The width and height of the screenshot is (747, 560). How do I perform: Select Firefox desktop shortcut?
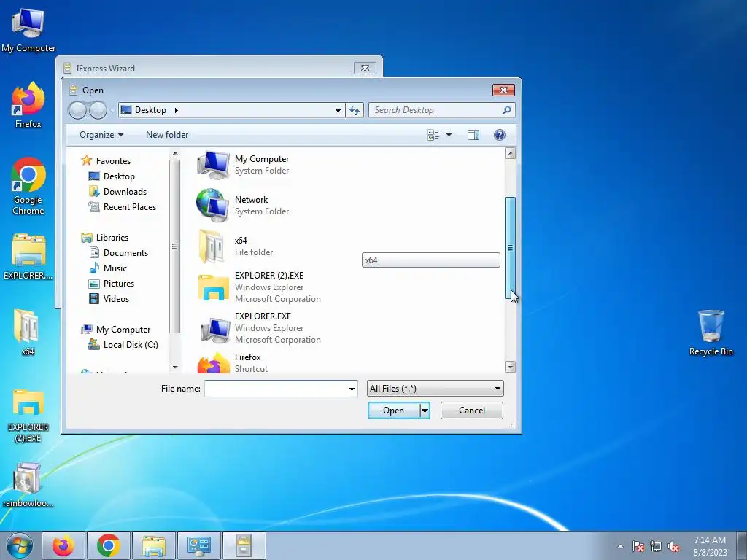click(x=28, y=105)
